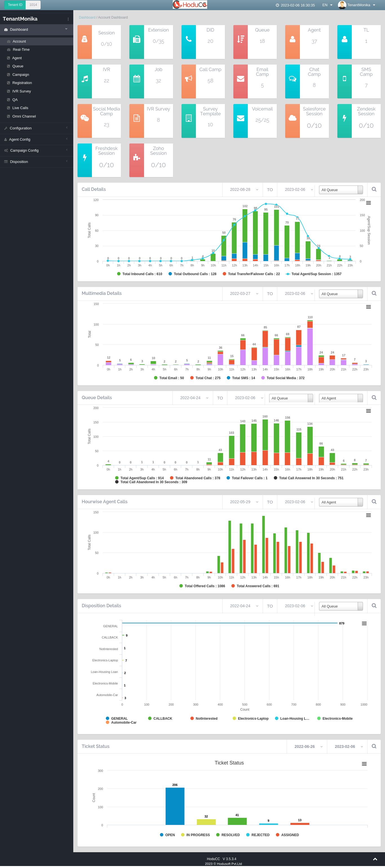The image size is (385, 868).
Task: Open Queue Details All Agent dropdown
Action: [x=340, y=398]
